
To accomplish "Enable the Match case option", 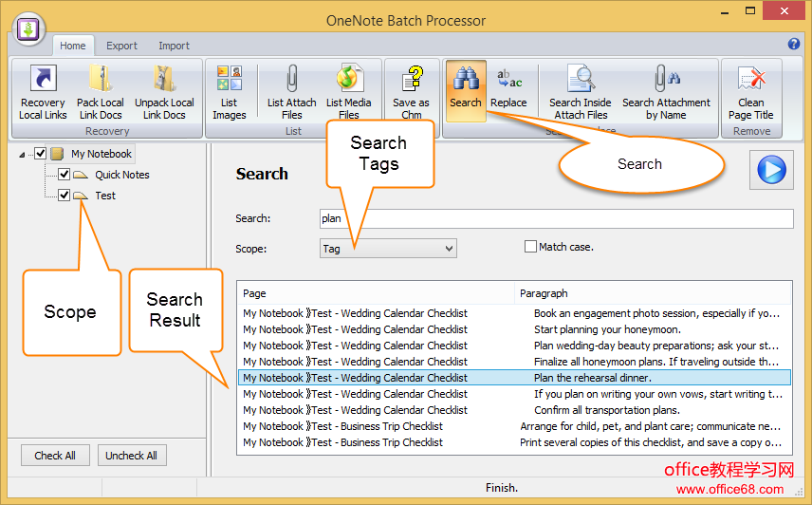I will coord(531,247).
